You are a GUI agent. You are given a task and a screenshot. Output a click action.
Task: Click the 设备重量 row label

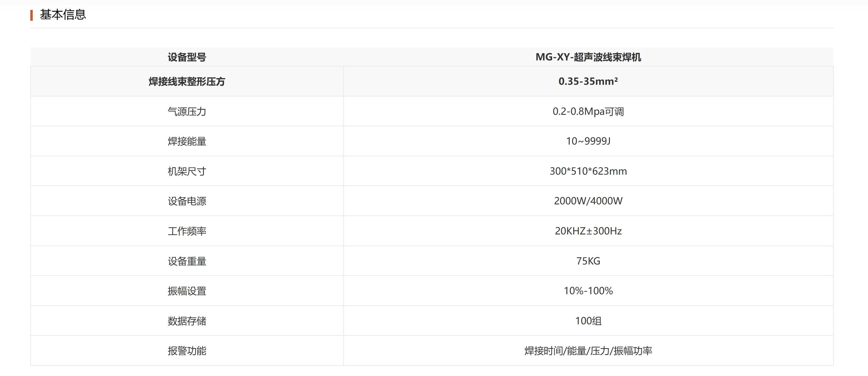click(x=187, y=261)
